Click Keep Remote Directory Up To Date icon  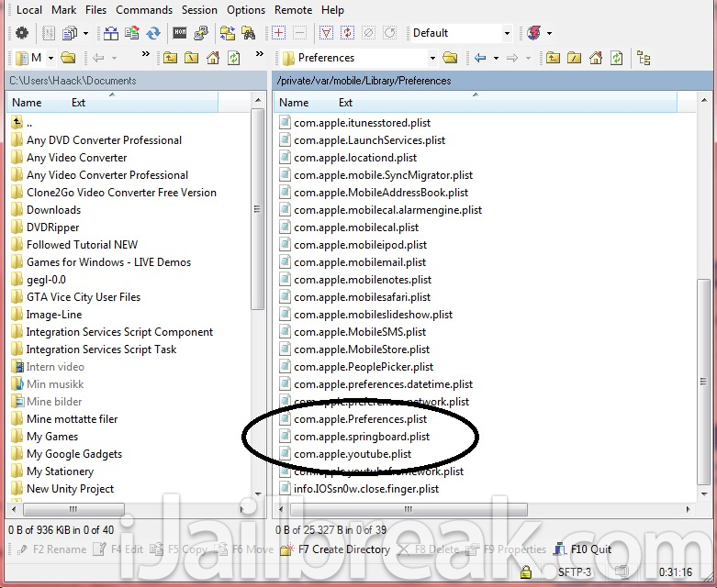pos(132,33)
